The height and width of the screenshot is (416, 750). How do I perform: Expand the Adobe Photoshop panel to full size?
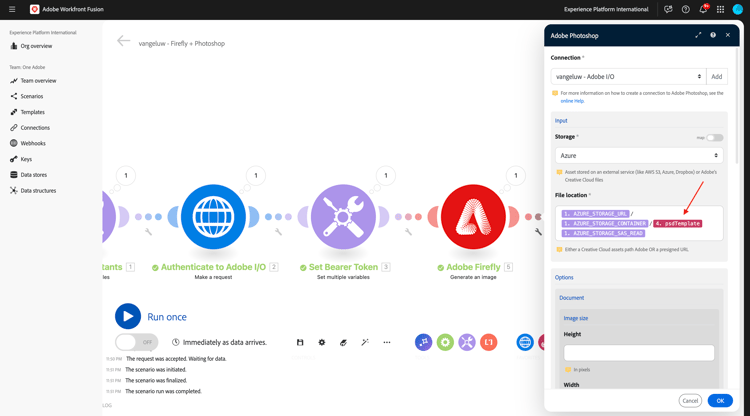(698, 35)
